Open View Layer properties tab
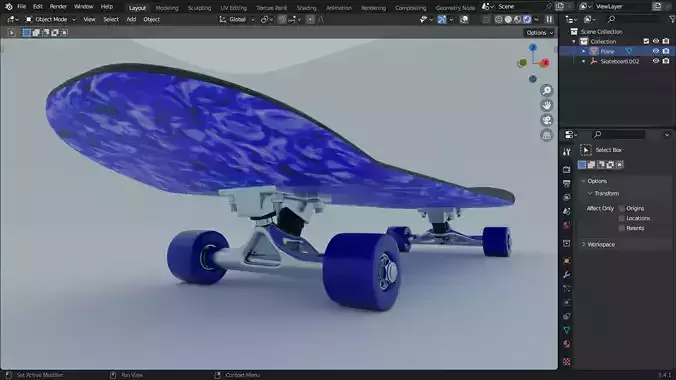Screen dimensions: 676x380 tap(566, 197)
